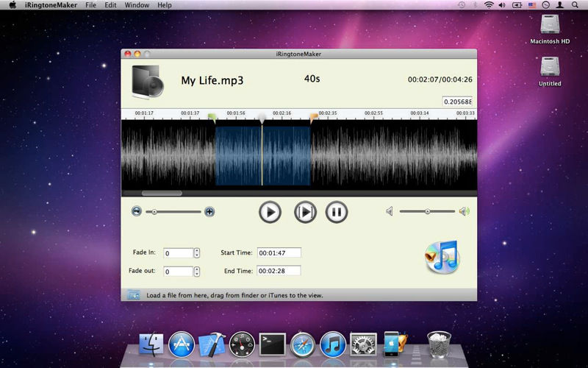The height and width of the screenshot is (368, 588).
Task: Click the Fade out value field
Action: (x=179, y=271)
